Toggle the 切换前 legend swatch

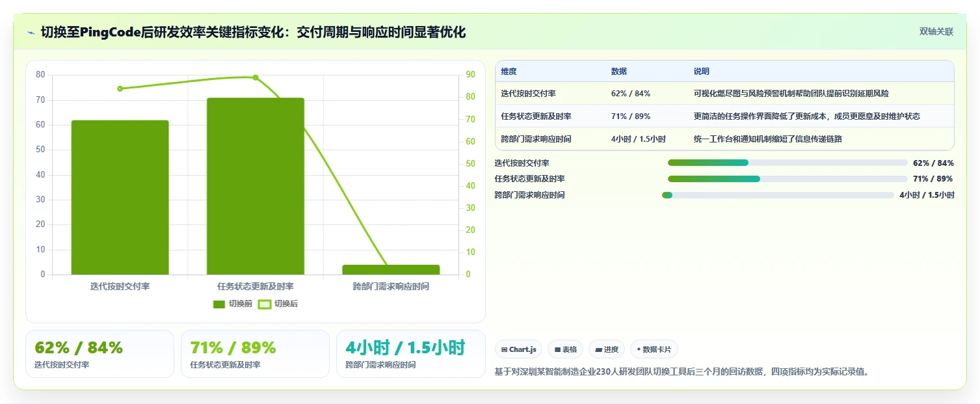219,304
